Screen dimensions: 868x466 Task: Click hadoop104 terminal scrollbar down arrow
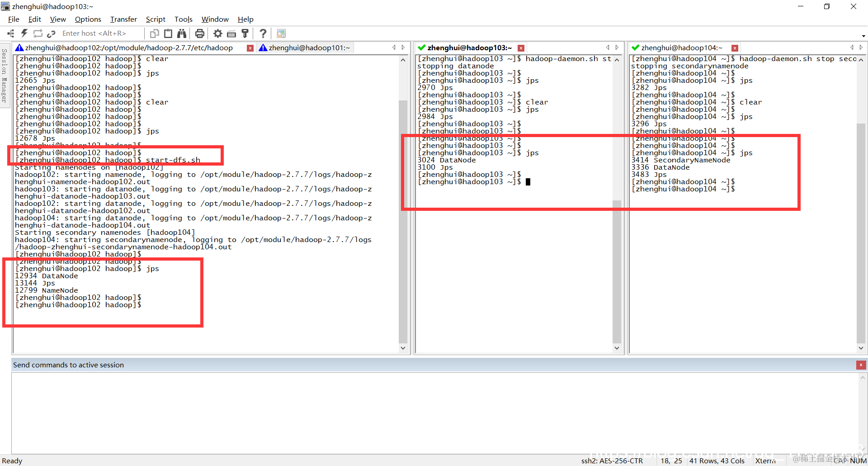(861, 348)
